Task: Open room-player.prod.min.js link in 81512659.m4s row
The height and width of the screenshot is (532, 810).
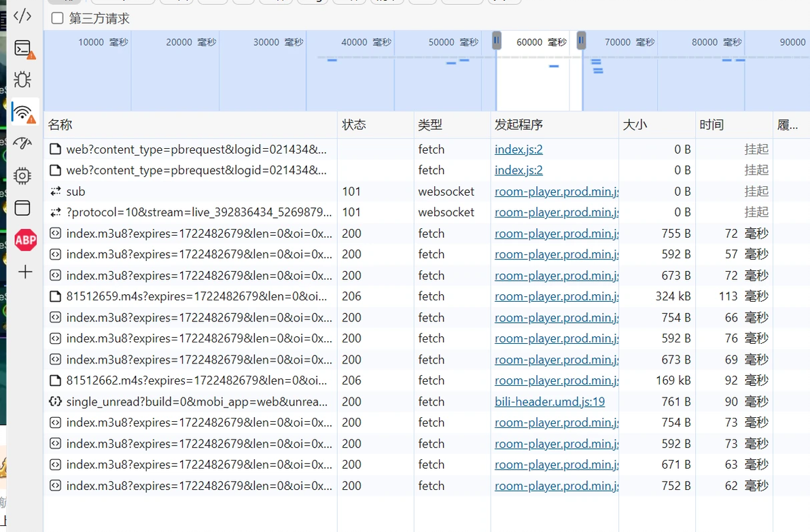Action: 557,296
